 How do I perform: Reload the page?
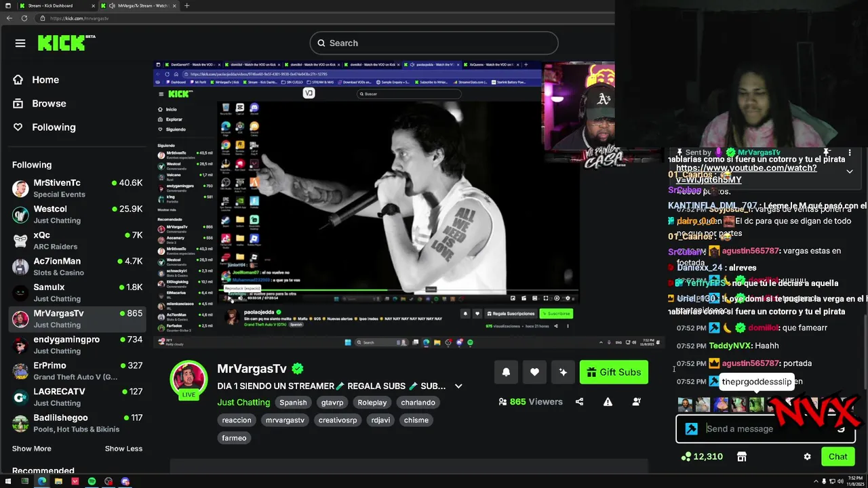[x=24, y=18]
